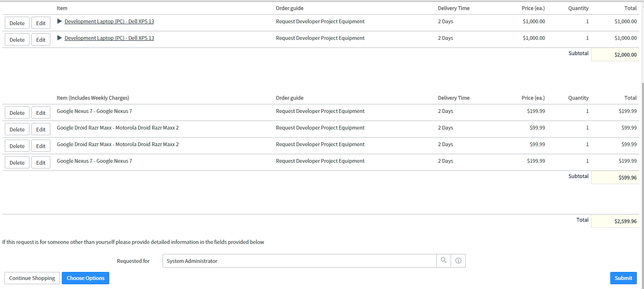
Task: Delete the first Google Nexus 7 item
Action: [17, 113]
